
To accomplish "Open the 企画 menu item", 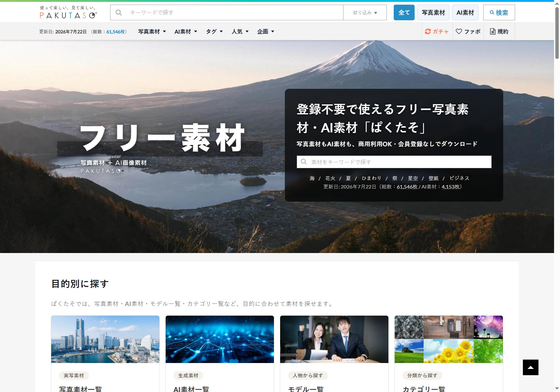I will click(265, 31).
